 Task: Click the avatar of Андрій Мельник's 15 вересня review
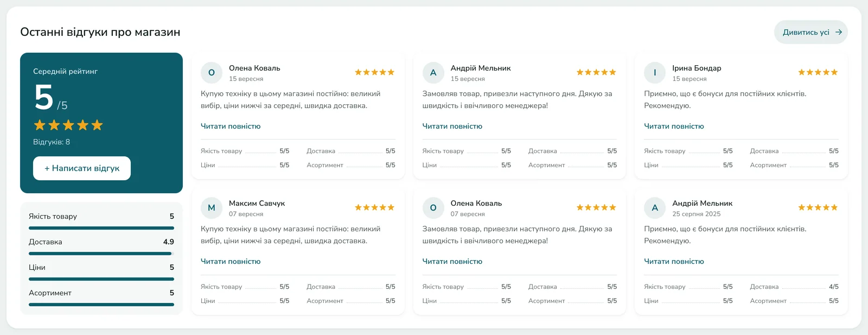pos(433,73)
